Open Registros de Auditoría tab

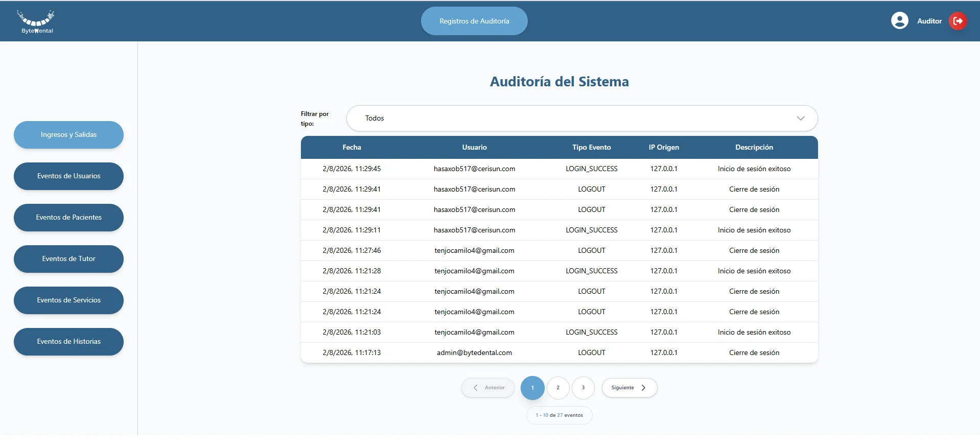[x=474, y=21]
